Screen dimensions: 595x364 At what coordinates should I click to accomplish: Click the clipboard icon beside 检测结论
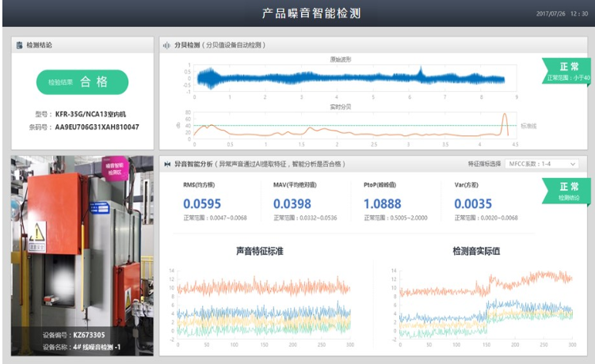[x=19, y=45]
